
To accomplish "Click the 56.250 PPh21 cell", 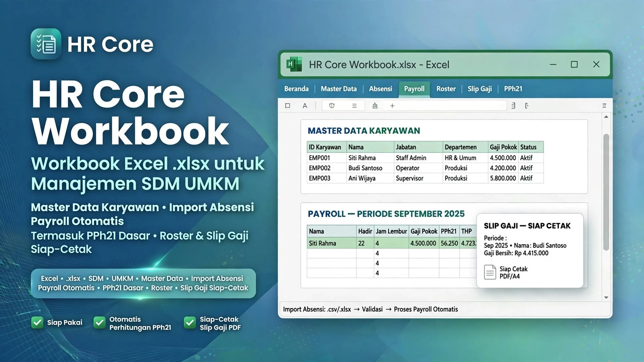I will point(449,243).
